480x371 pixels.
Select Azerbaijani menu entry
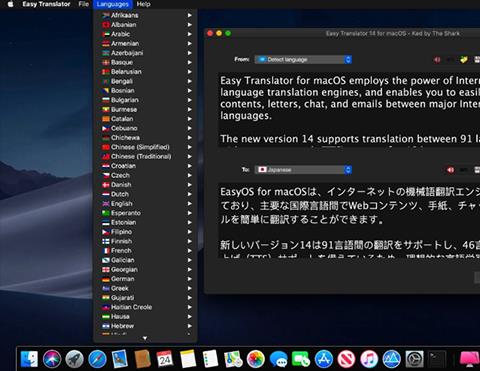[145, 53]
